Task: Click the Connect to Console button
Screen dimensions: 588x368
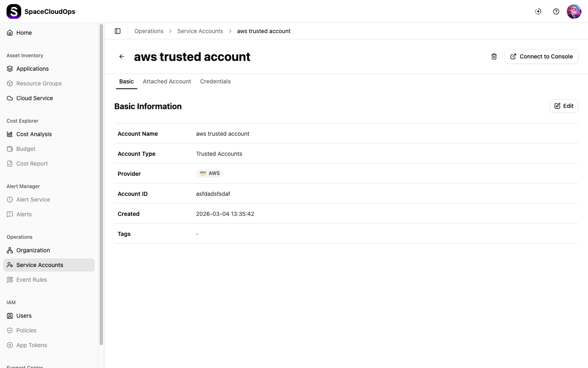Action: (x=541, y=56)
